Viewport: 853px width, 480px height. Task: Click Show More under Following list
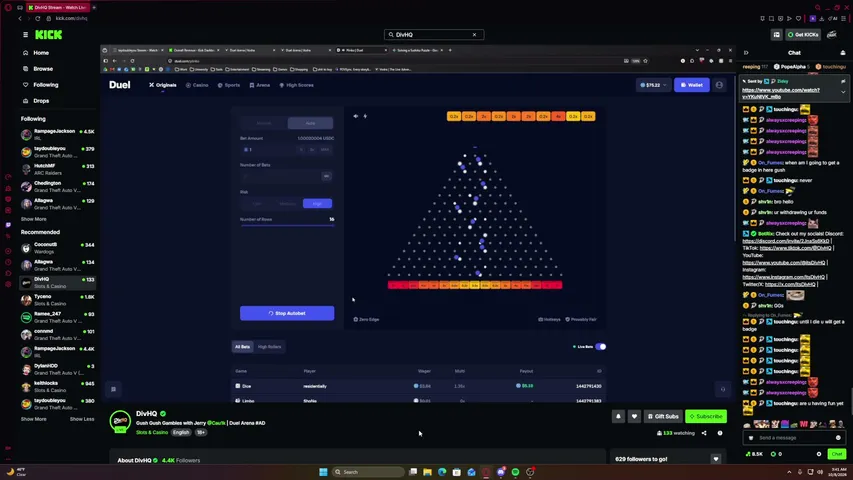[33, 219]
